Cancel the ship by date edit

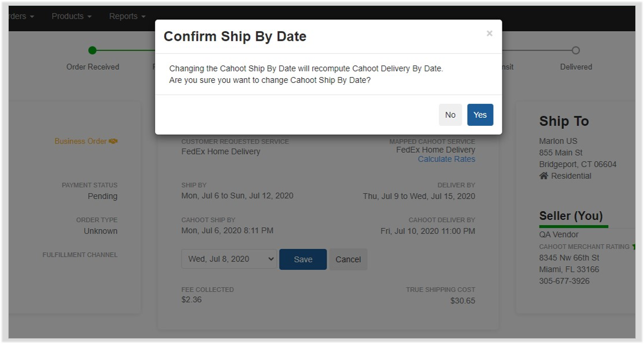(348, 259)
